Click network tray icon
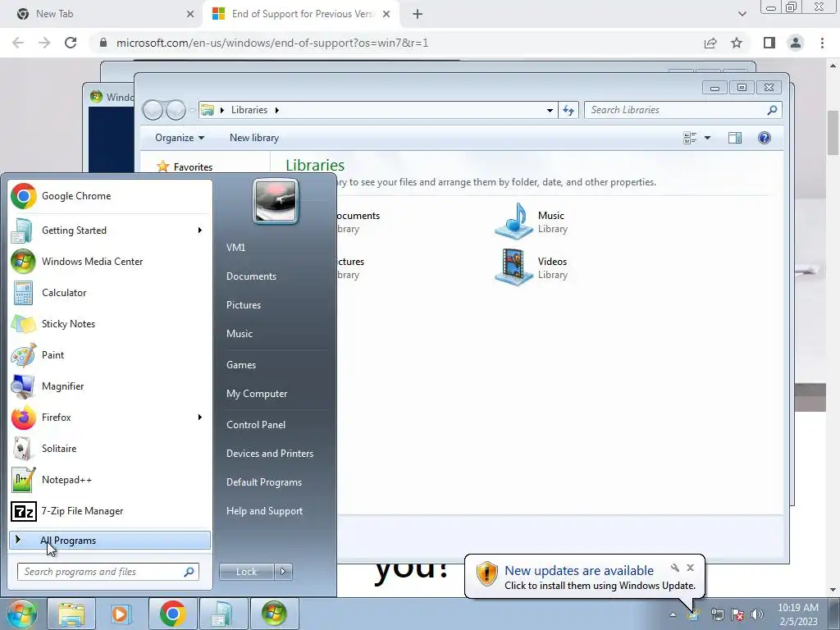The image size is (840, 630). pos(717,615)
